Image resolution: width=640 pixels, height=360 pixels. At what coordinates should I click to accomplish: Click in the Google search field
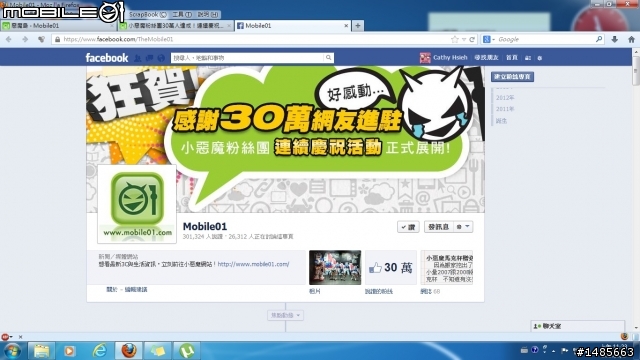545,39
